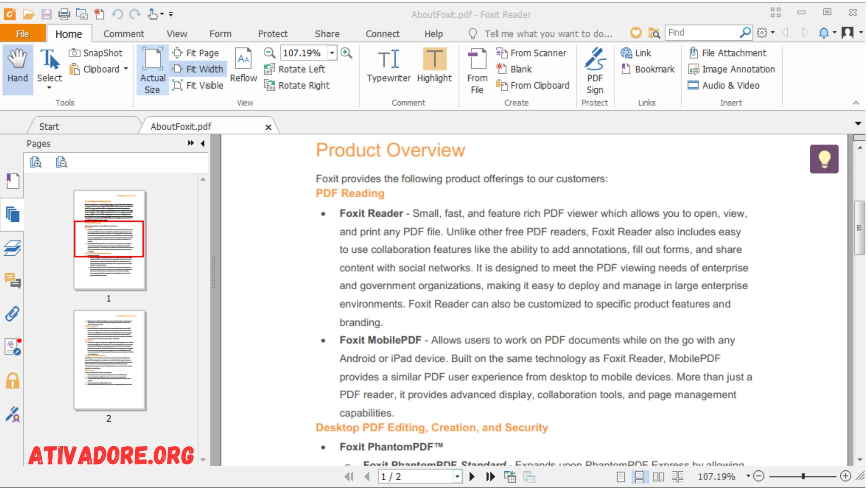868x488 pixels.
Task: Toggle Actual Size view mode
Action: [153, 70]
